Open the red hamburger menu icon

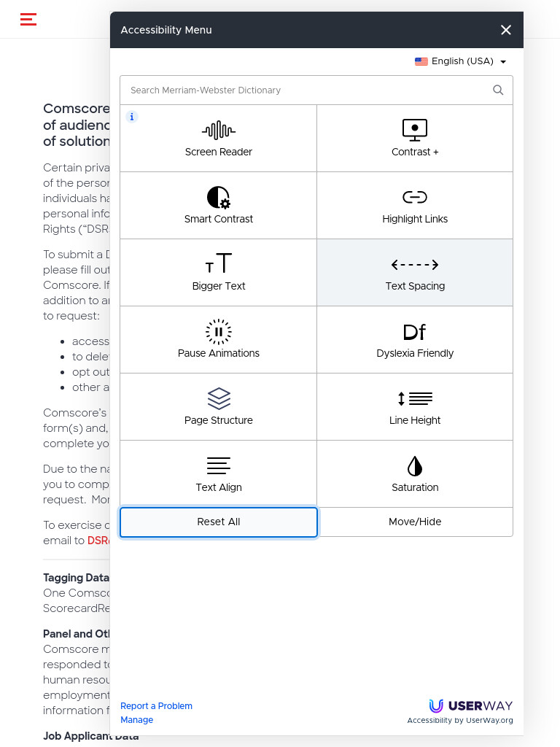coord(28,19)
